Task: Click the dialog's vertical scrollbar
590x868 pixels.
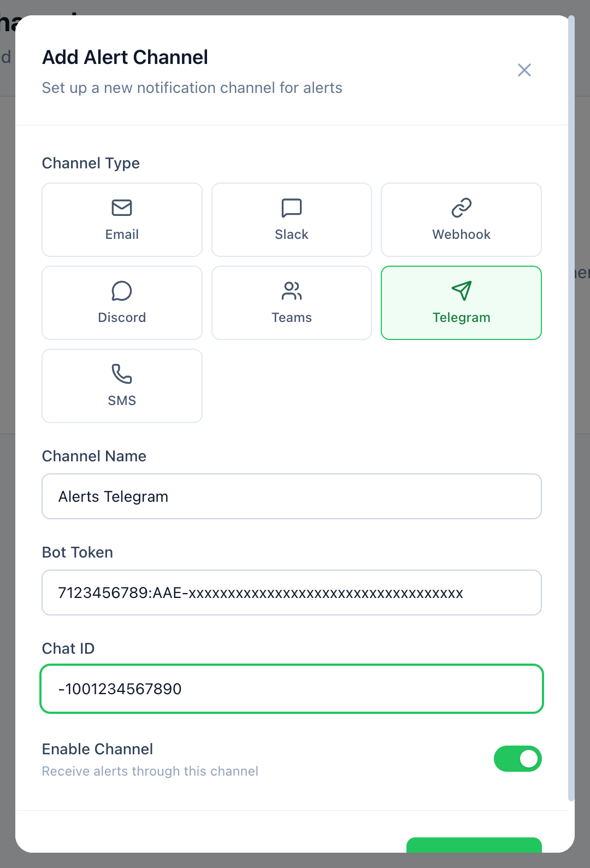Action: (x=571, y=408)
